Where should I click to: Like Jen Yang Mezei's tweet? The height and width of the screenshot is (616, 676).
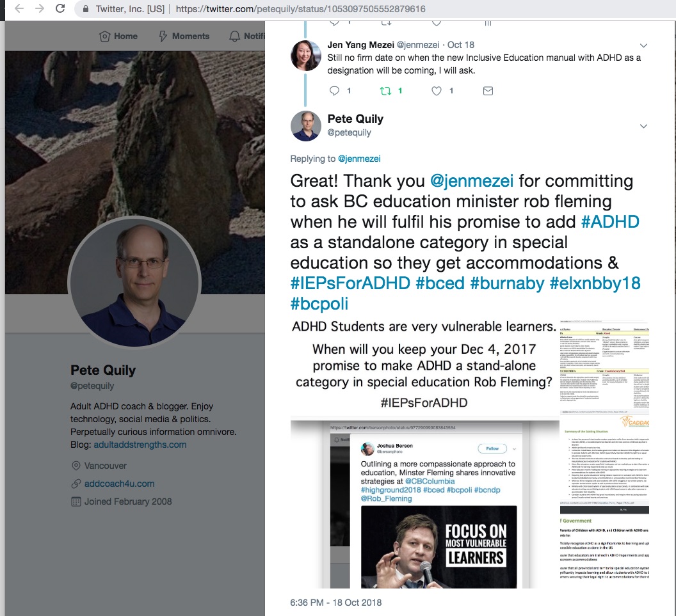pos(437,90)
